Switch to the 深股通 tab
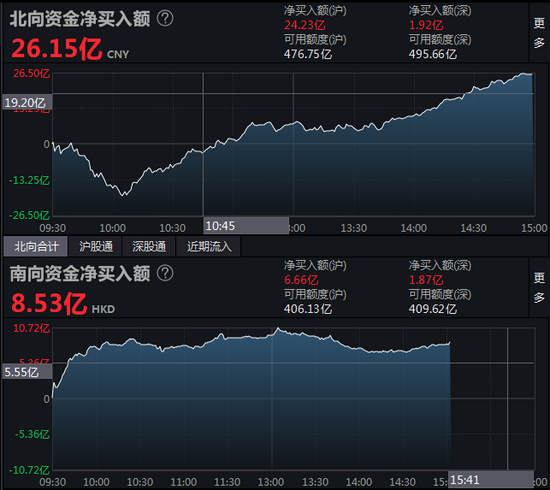Viewport: 550px width, 490px height. click(149, 246)
